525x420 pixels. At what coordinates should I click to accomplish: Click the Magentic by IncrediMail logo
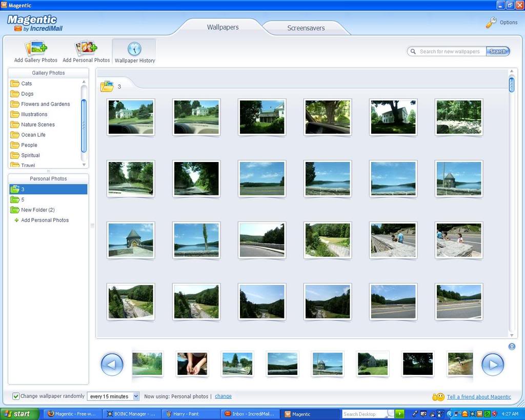(35, 23)
